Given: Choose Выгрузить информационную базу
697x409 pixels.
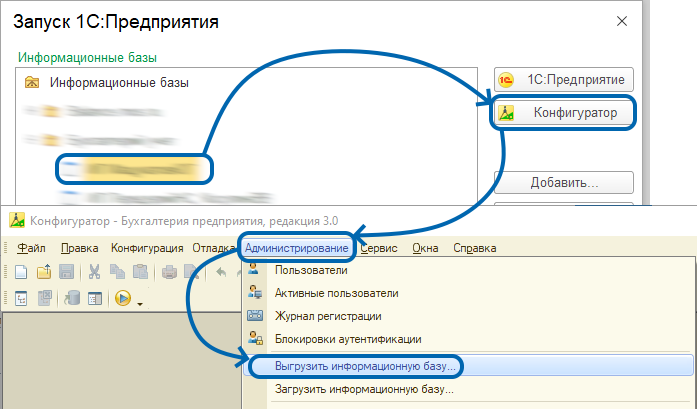Looking at the screenshot, I should [x=469, y=366].
